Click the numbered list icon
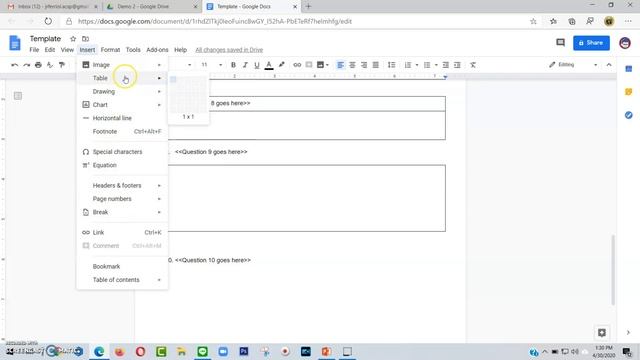Viewport: 640px width, 360px height. (x=408, y=65)
